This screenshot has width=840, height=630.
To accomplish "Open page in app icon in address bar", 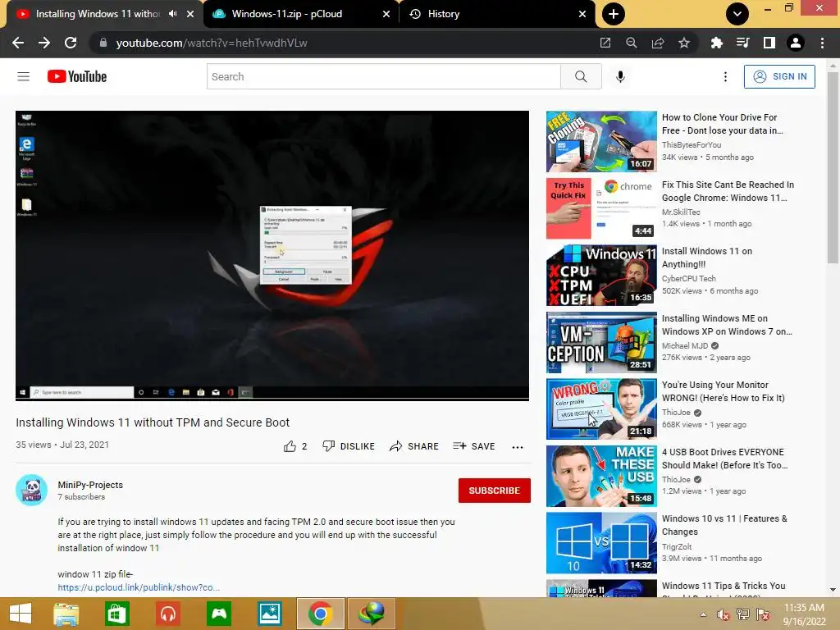I will [605, 43].
